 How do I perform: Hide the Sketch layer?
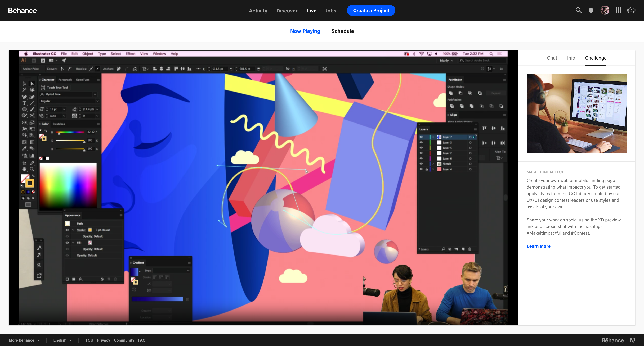pos(421,164)
